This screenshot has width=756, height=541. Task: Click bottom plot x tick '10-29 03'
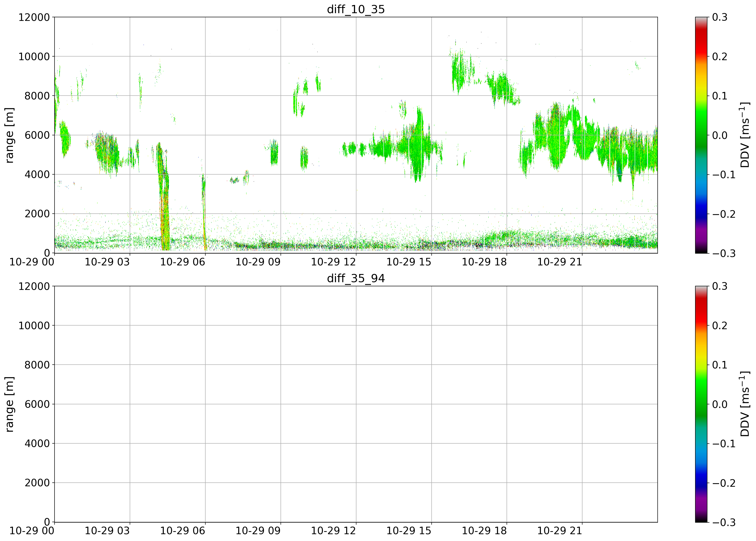pos(107,531)
